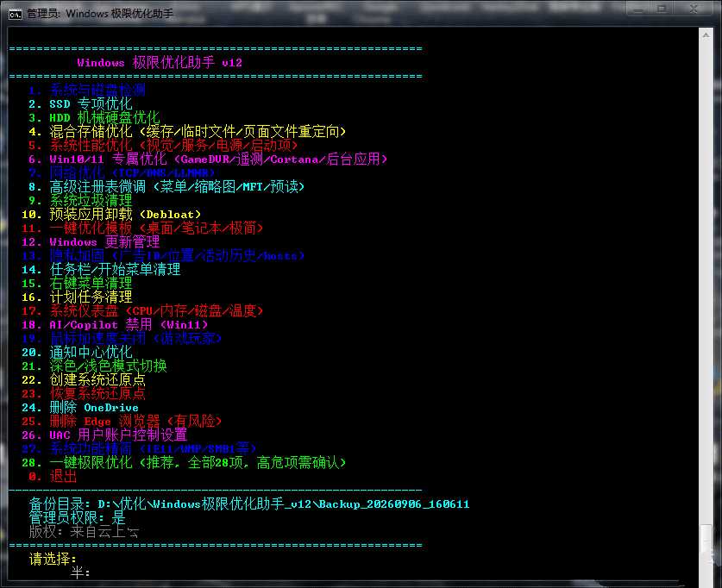Image resolution: width=722 pixels, height=588 pixels.
Task: Select menu line '16. 计划任务清理'
Action: 77,297
